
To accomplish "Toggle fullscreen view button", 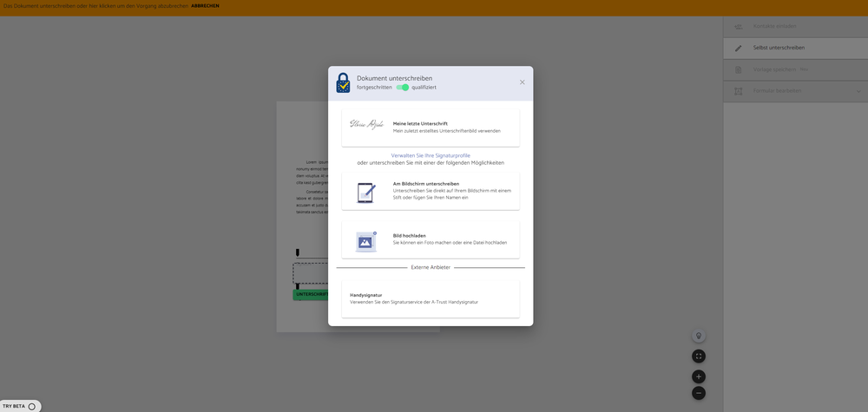I will [x=699, y=356].
